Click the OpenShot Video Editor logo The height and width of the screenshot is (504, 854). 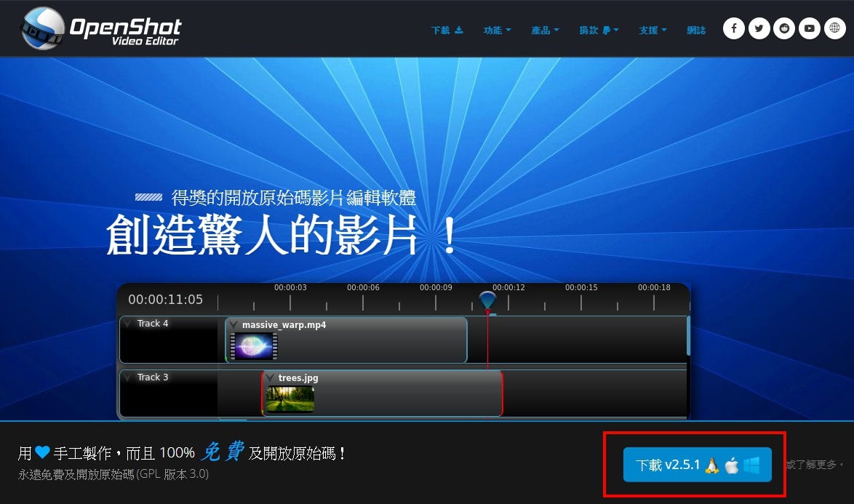click(100, 28)
